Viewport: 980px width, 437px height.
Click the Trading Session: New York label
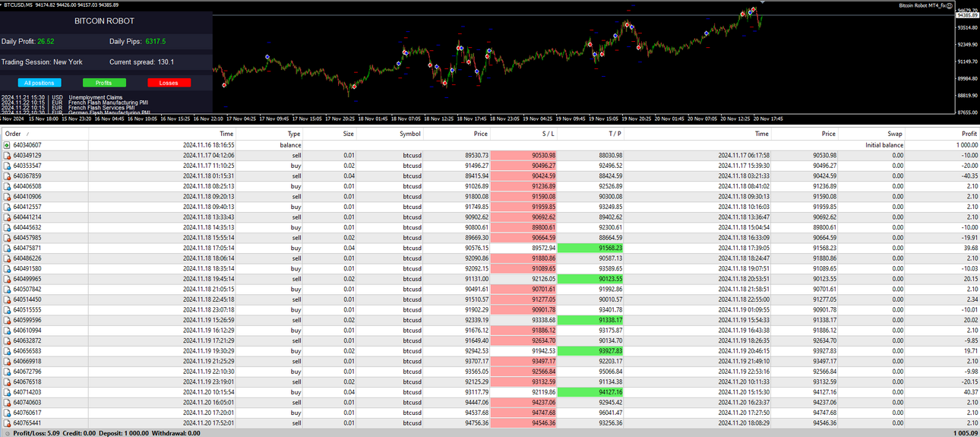pos(42,62)
